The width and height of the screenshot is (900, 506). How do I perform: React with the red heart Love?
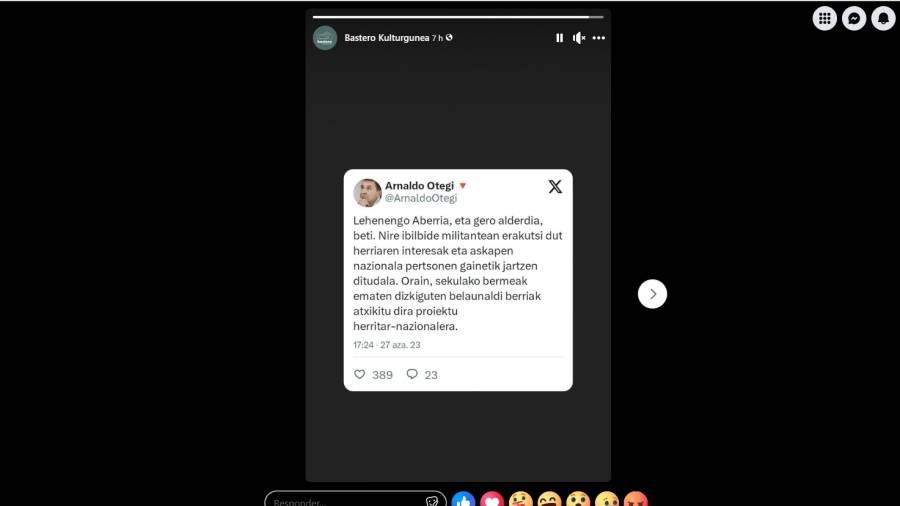pyautogui.click(x=492, y=500)
